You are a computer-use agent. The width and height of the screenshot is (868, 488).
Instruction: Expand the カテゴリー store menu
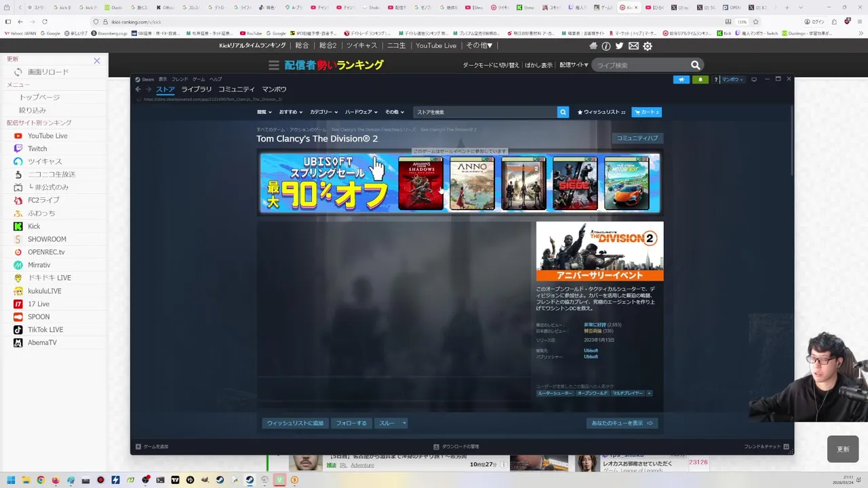323,112
